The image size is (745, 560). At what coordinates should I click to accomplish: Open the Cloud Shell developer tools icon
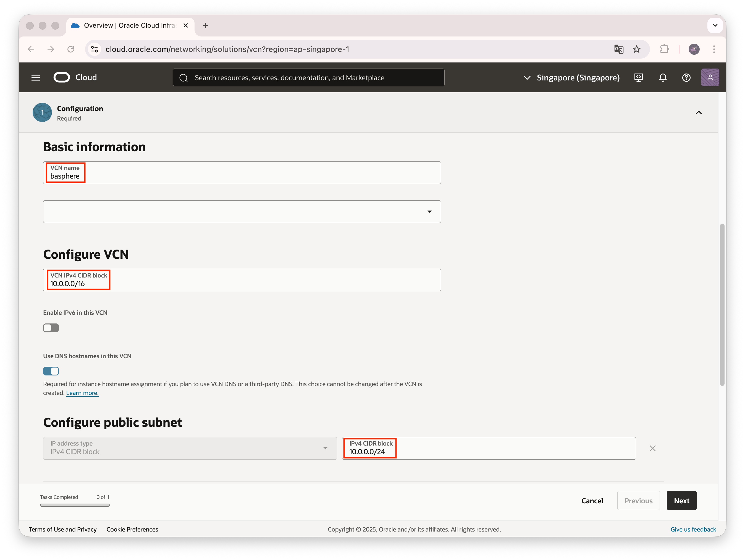point(638,77)
